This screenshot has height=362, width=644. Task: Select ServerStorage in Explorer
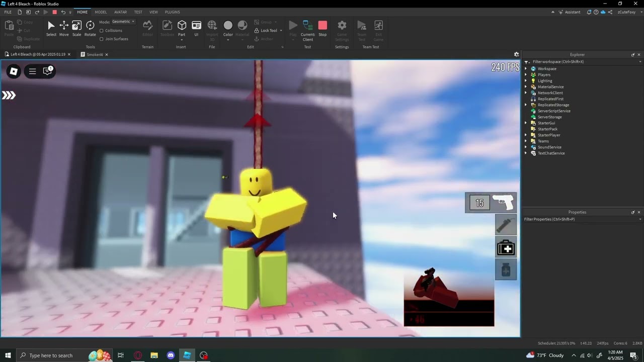(x=549, y=117)
